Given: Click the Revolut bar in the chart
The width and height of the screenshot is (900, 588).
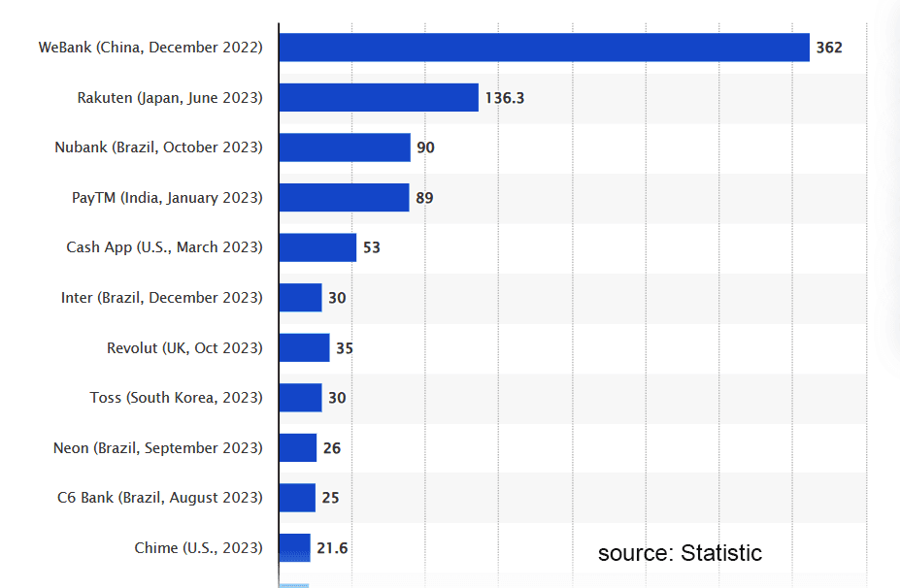Looking at the screenshot, I should [x=305, y=347].
